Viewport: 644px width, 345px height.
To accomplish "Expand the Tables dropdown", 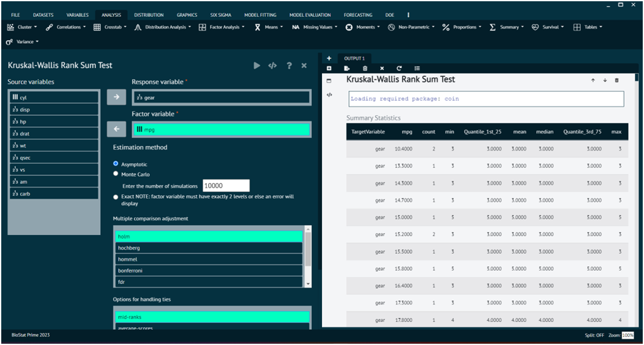I will 588,27.
